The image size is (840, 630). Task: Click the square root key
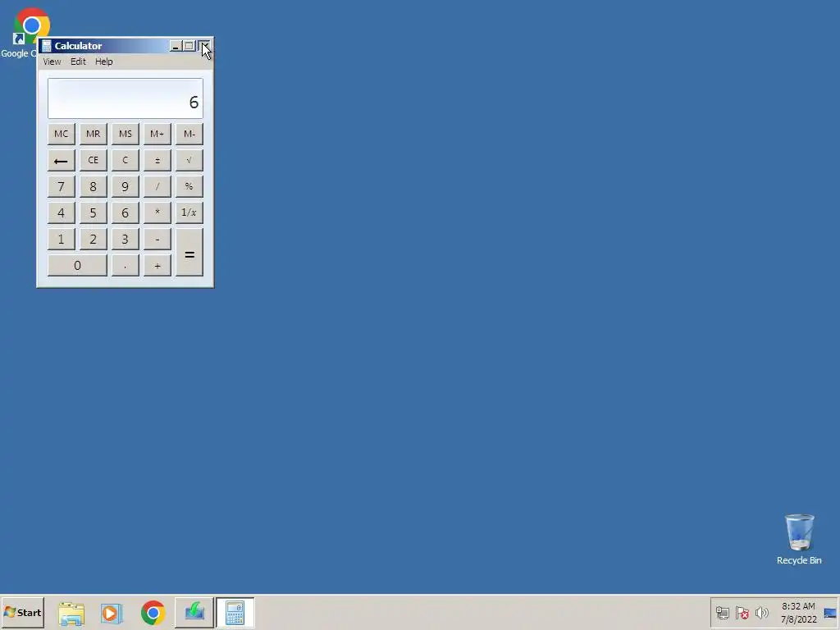tap(189, 160)
